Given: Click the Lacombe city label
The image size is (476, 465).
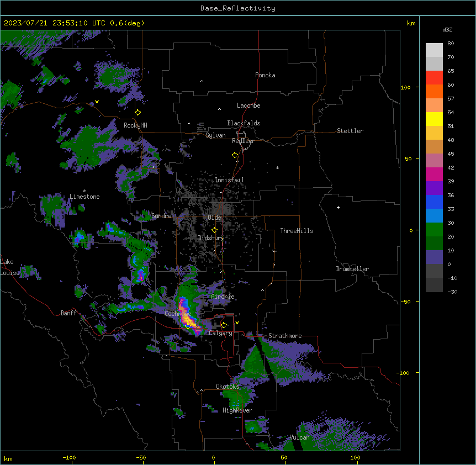Looking at the screenshot, I should coord(248,105).
